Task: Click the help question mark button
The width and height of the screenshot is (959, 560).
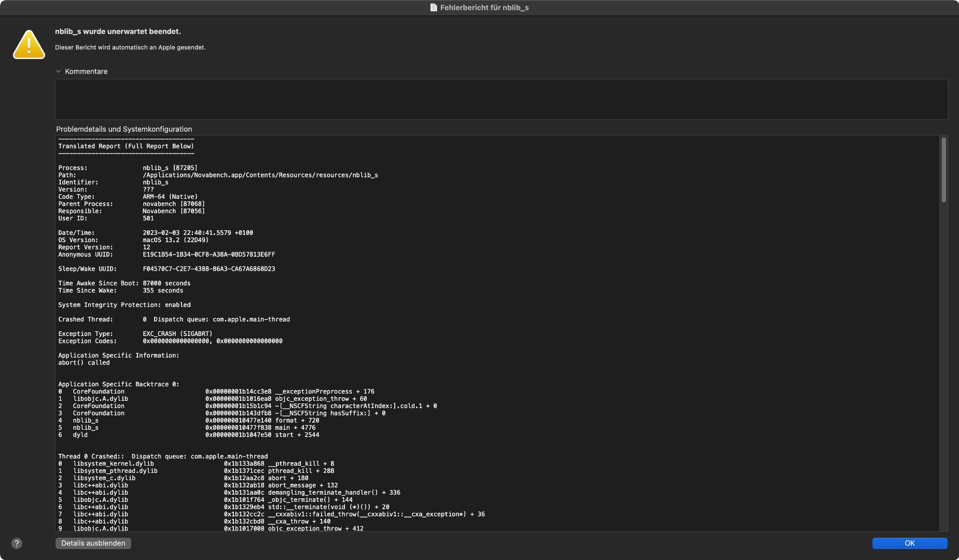Action: pyautogui.click(x=17, y=543)
